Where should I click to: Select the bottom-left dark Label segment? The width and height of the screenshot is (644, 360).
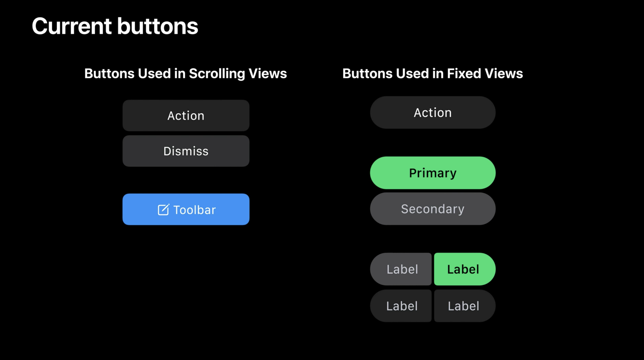pyautogui.click(x=402, y=306)
